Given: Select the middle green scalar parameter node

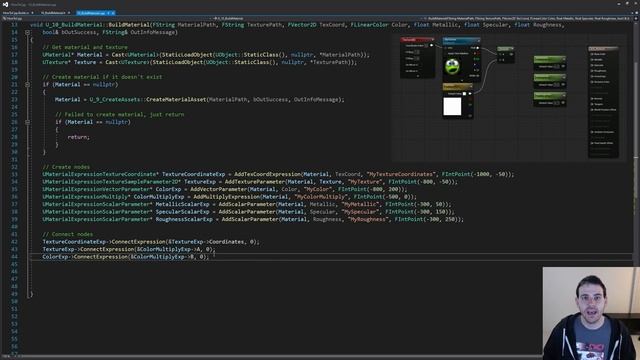Looking at the screenshot, I should click(550, 81).
